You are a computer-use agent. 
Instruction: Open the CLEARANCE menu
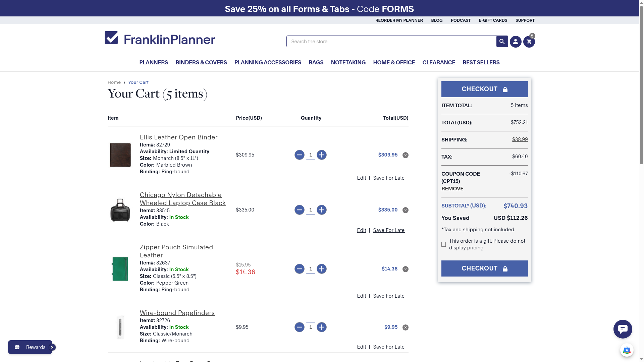click(438, 62)
